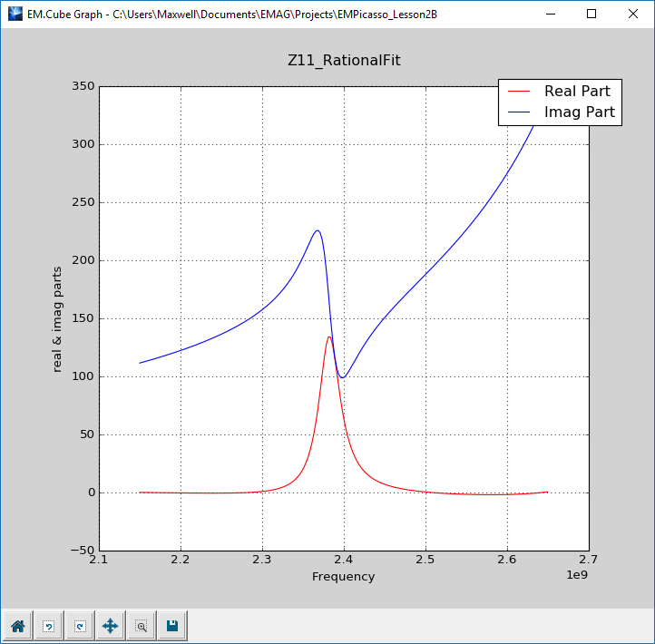
Task: Click the 2.6 x-axis tick label
Action: (507, 560)
